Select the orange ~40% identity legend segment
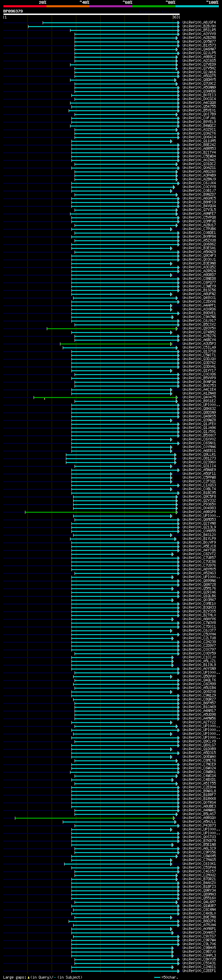Viewport: 222px width, 980px height. pyautogui.click(x=68, y=6)
